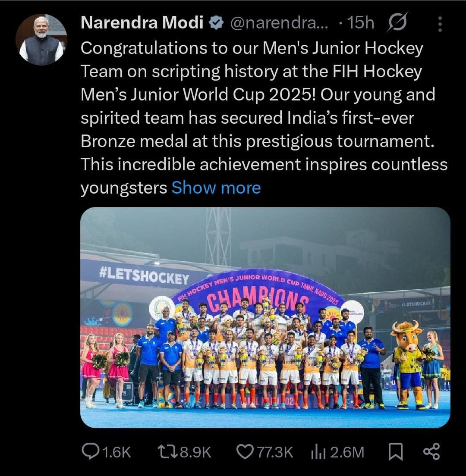Open the @narendra handle link
This screenshot has height=476, width=466.
point(279,23)
